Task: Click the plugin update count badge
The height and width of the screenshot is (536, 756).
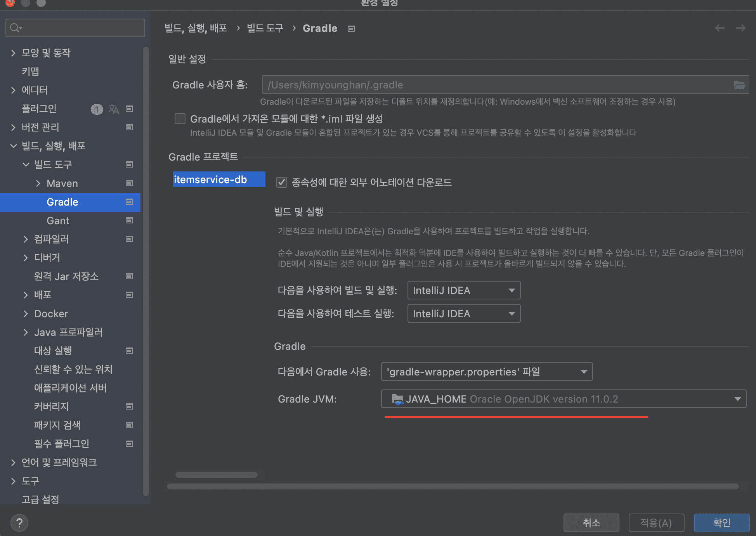Action: click(97, 109)
